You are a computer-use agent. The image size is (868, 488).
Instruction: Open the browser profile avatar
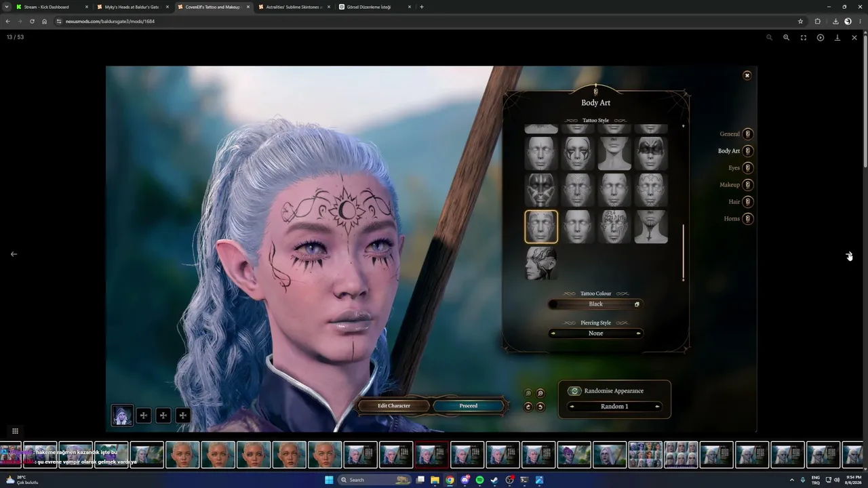point(848,21)
